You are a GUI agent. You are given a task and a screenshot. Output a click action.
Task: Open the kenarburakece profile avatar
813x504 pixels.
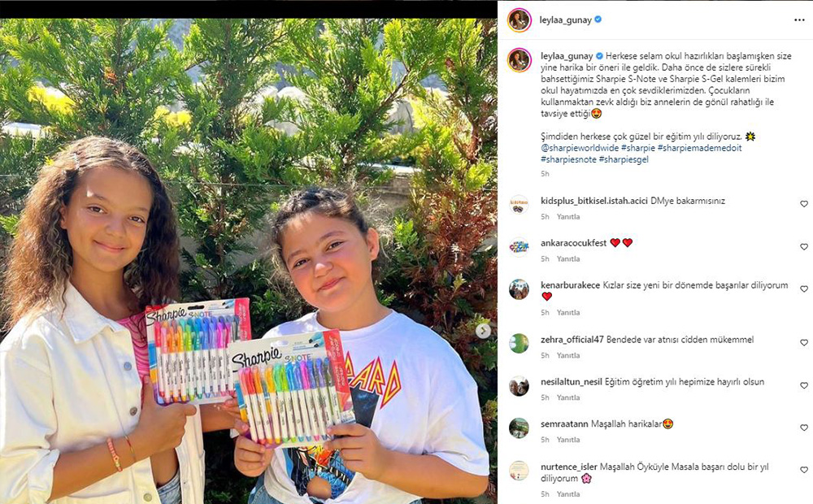coord(519,289)
